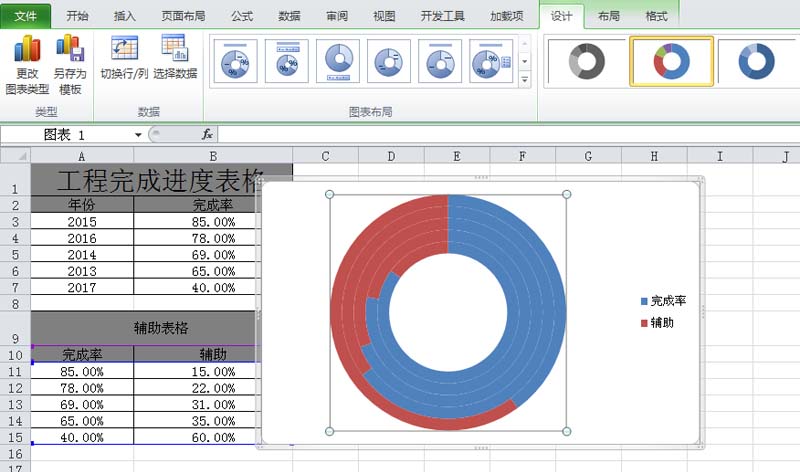Click the bottom-right plot area resize handle
This screenshot has height=472, width=800.
tap(566, 431)
